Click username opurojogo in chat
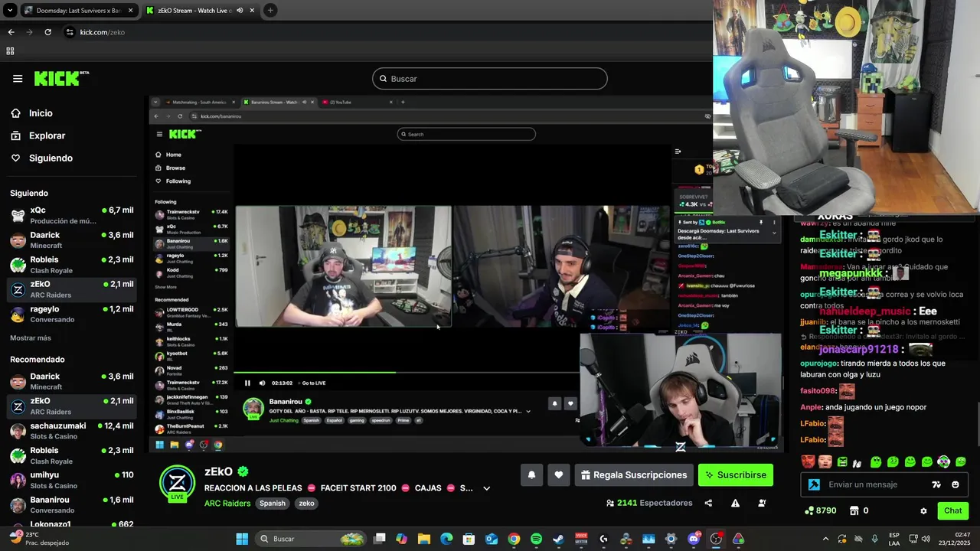Viewport: 980px width, 551px height. tap(818, 364)
